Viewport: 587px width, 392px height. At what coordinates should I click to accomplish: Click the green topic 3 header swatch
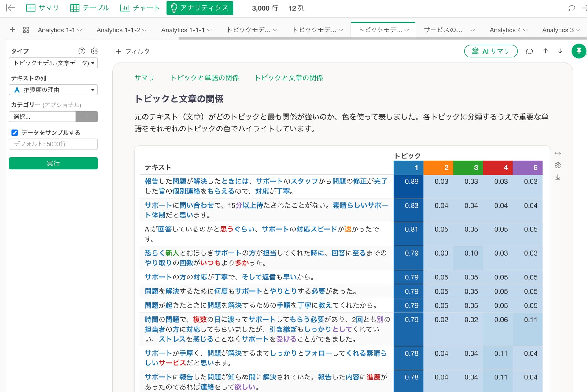tap(468, 168)
